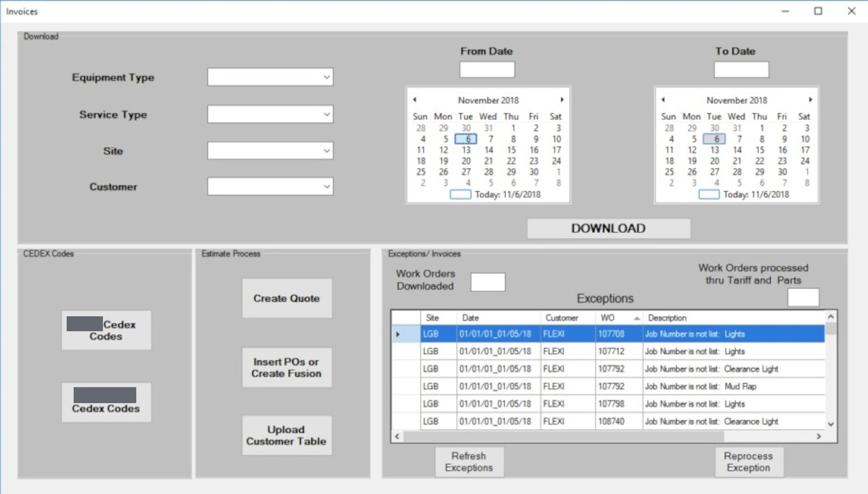Click Create Quote button
The height and width of the screenshot is (494, 868).
(286, 298)
